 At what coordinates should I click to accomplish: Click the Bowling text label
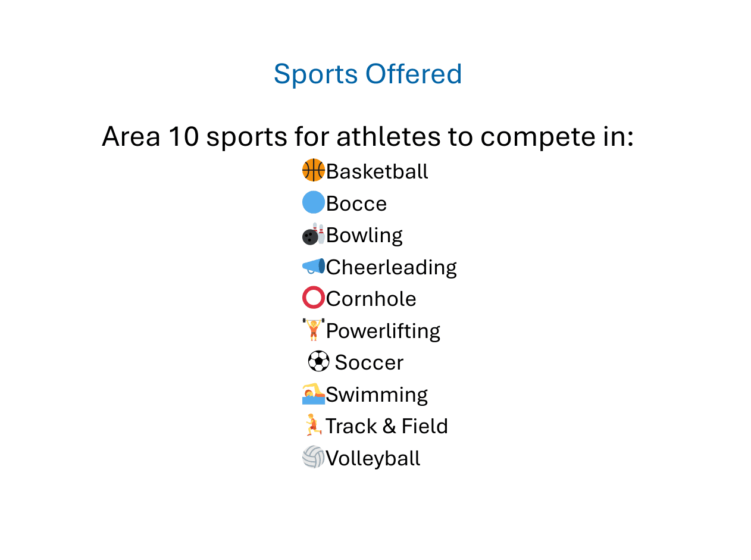point(364,235)
